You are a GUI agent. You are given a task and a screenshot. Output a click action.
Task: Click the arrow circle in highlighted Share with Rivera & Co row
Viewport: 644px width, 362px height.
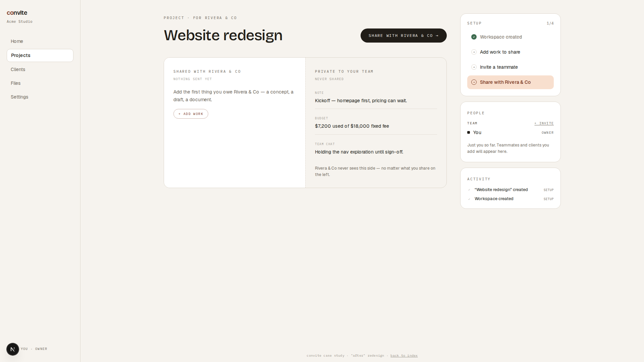[474, 82]
